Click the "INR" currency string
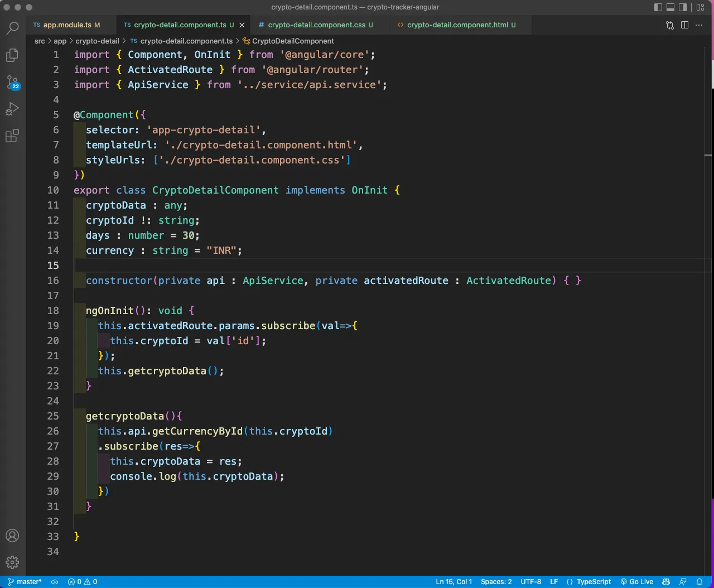The height and width of the screenshot is (588, 714). point(221,250)
